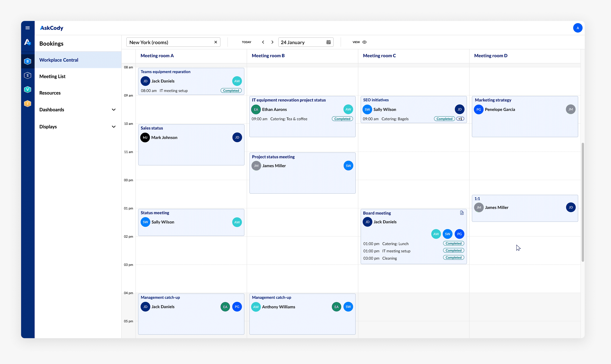Open the Project status meeting booking

point(302,173)
